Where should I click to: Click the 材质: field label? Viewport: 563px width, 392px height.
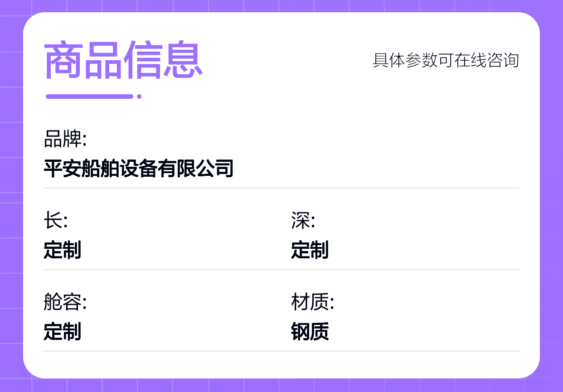point(312,302)
